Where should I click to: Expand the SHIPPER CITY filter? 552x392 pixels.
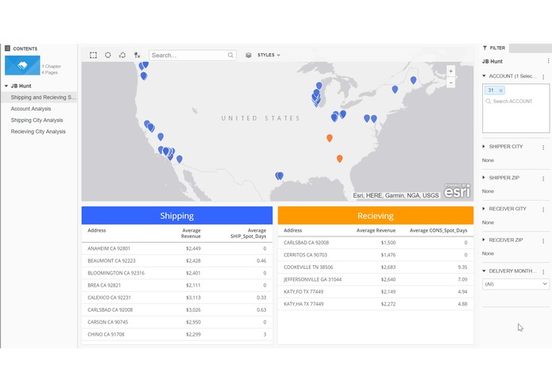click(x=484, y=147)
